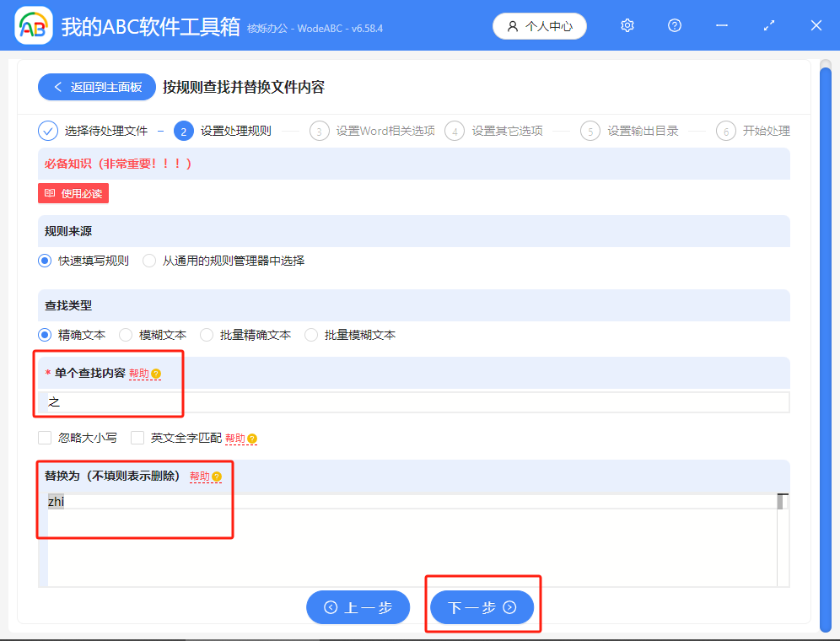Click the help icon next to 英文全字匹配

pos(252,438)
